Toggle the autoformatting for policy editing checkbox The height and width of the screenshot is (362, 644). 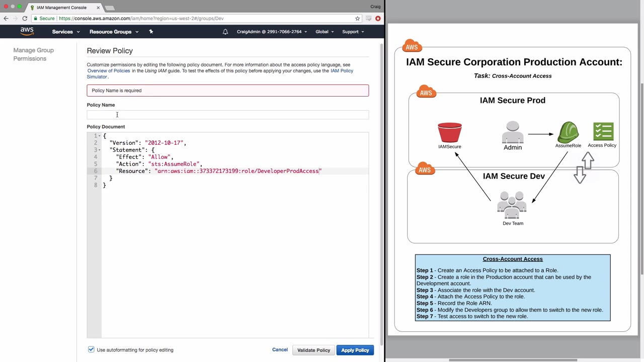[91, 349]
